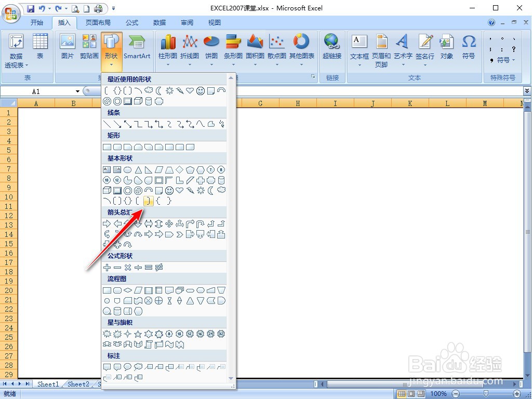
Task: Select the 5-point star shape
Action: click(x=138, y=334)
